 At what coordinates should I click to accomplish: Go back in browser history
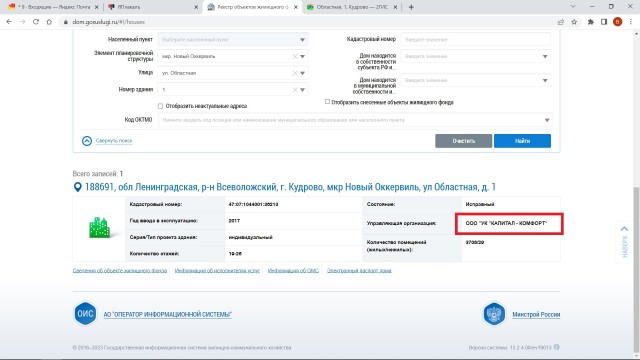pos(9,22)
